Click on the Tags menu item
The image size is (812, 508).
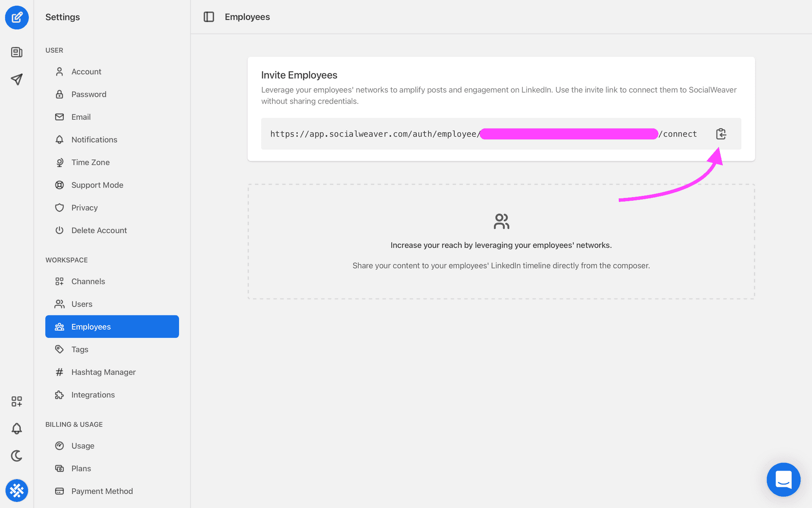(80, 349)
